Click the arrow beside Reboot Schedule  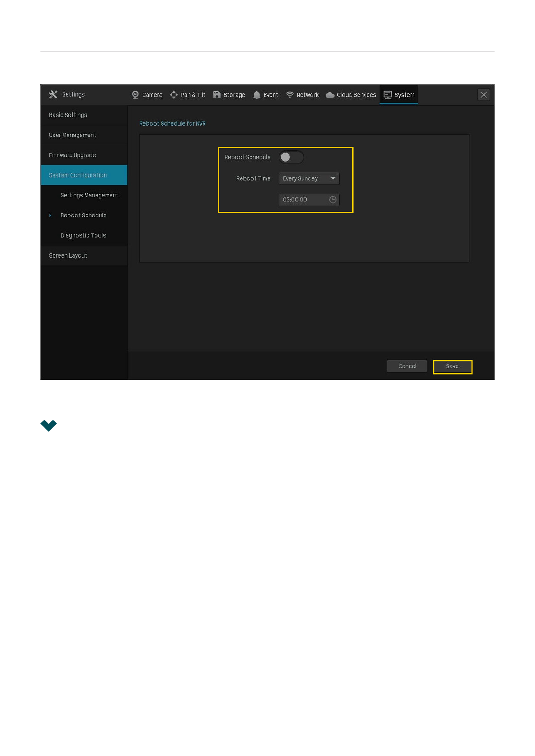click(x=50, y=215)
